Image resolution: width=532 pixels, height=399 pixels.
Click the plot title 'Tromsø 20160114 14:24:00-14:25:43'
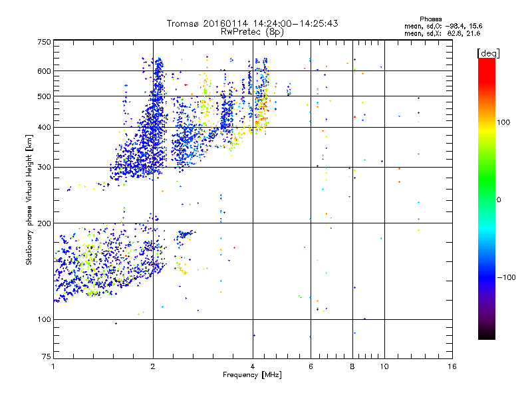[252, 23]
